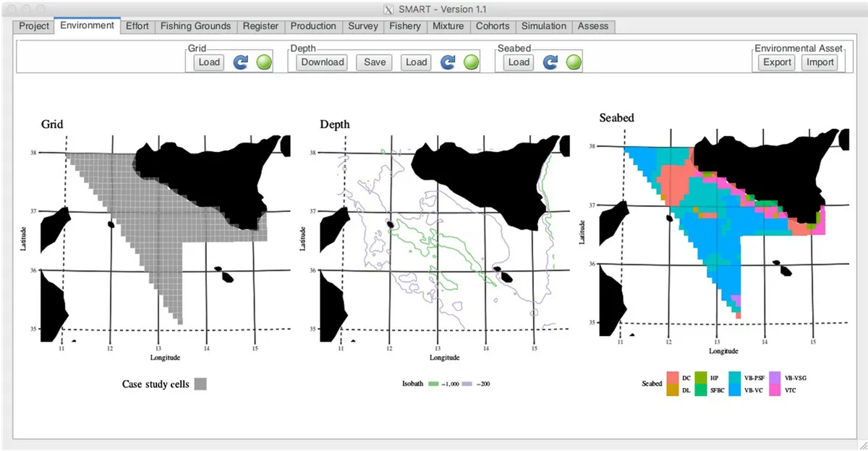Click the purple VB-VSG legend swatch

(x=774, y=378)
